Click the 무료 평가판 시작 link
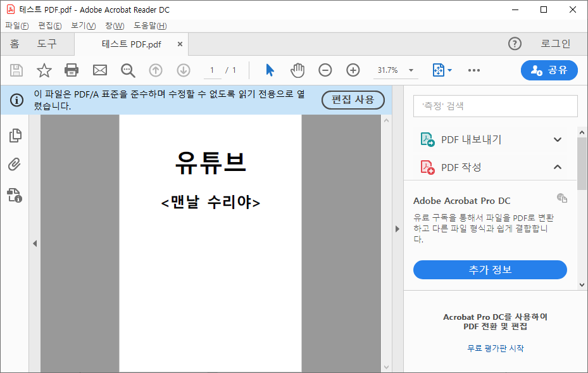The height and width of the screenshot is (373, 588). click(496, 348)
